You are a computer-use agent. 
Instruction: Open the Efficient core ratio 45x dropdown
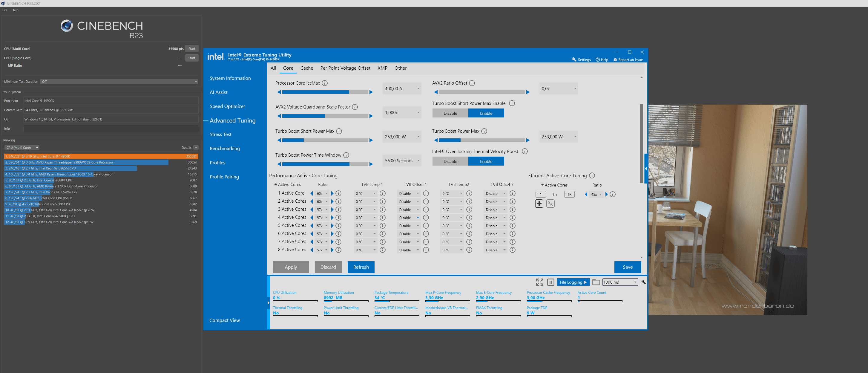tap(596, 194)
